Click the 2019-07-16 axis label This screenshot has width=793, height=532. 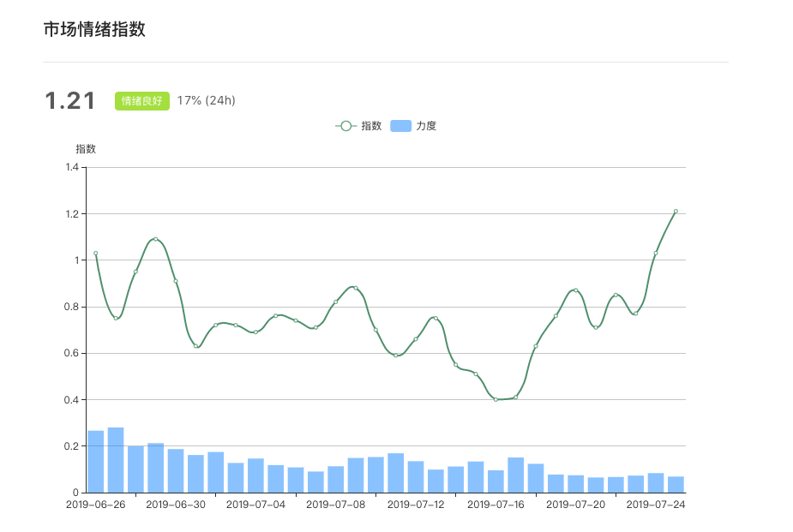pyautogui.click(x=496, y=505)
